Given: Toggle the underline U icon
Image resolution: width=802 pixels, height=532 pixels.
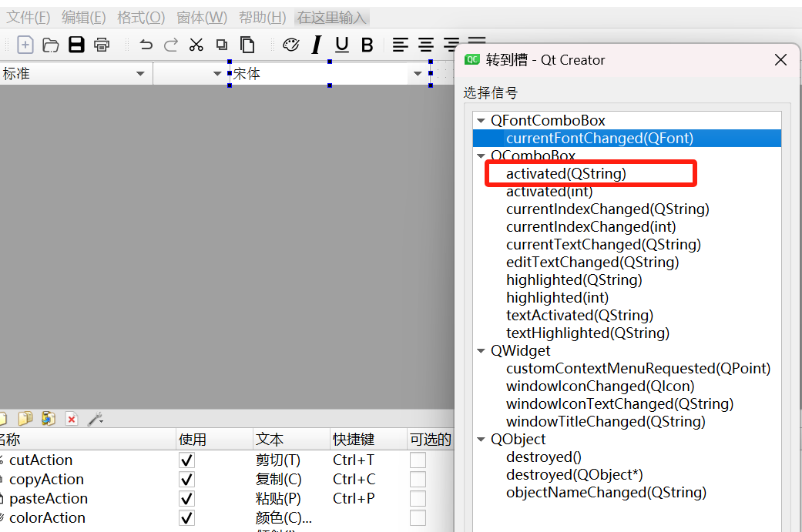Looking at the screenshot, I should point(341,45).
